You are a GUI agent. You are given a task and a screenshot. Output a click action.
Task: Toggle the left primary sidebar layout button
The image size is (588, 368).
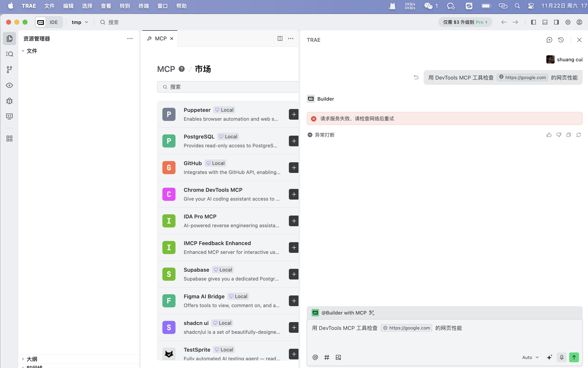coord(533,22)
